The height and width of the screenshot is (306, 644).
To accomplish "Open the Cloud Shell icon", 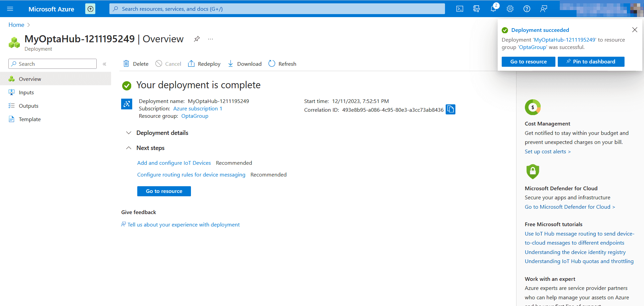I will point(459,9).
